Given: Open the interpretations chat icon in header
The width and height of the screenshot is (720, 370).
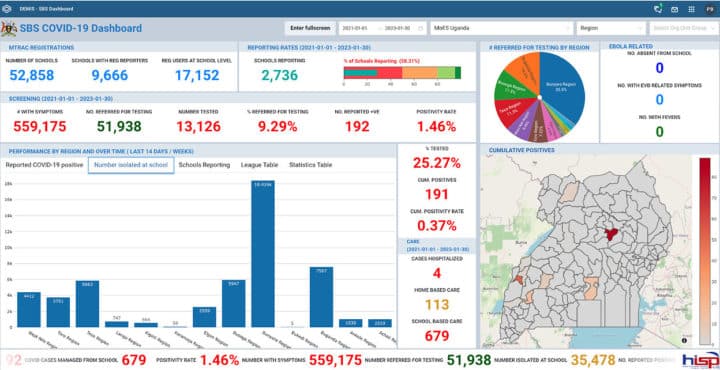Looking at the screenshot, I should tap(658, 9).
